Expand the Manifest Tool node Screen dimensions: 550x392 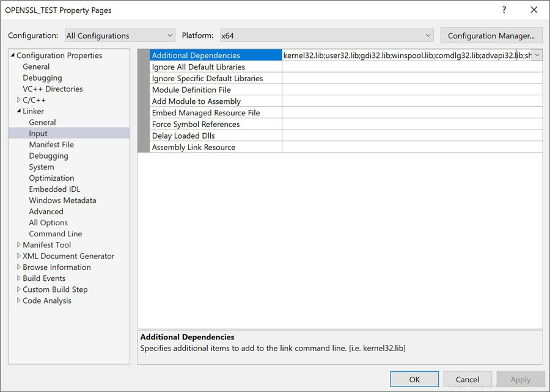(19, 244)
